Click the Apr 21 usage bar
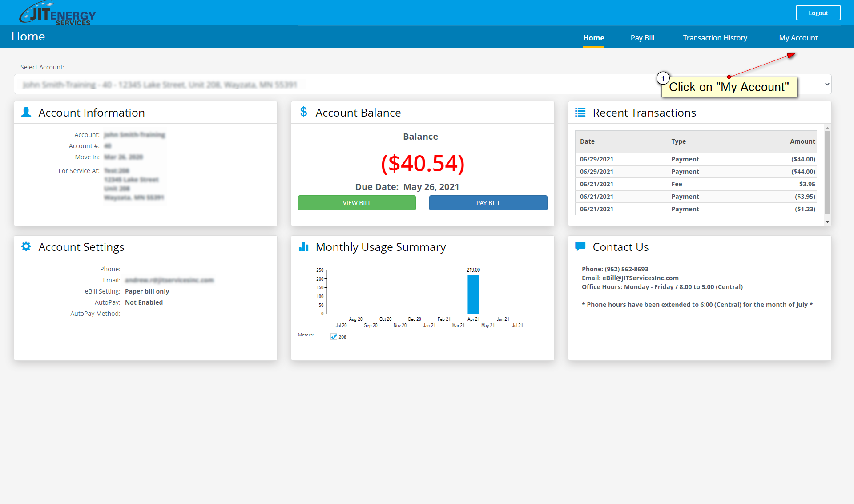The image size is (854, 504). click(473, 294)
